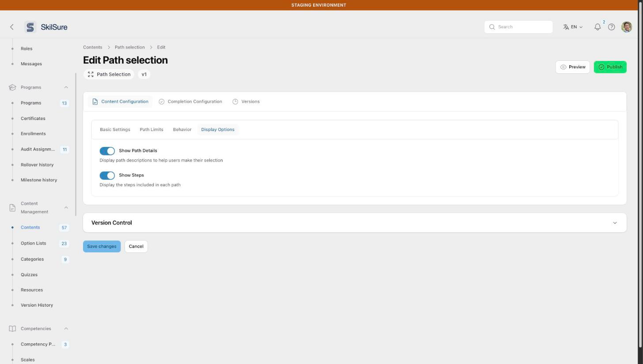
Task: Click the back arrow beside the SkilSure logo
Action: [12, 27]
